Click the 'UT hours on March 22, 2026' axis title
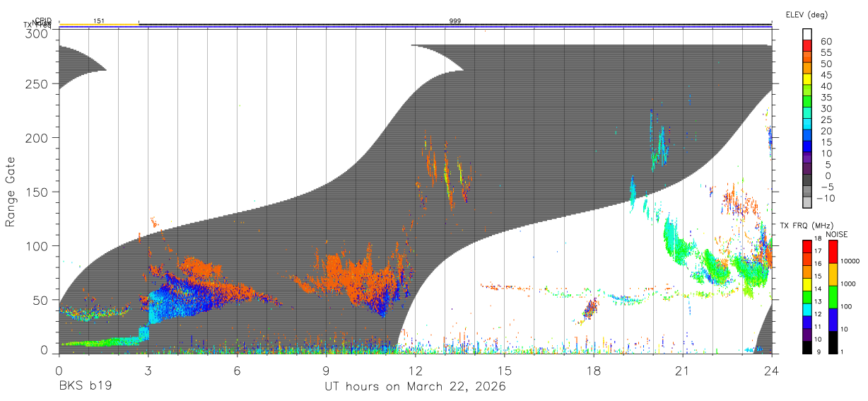 415,387
